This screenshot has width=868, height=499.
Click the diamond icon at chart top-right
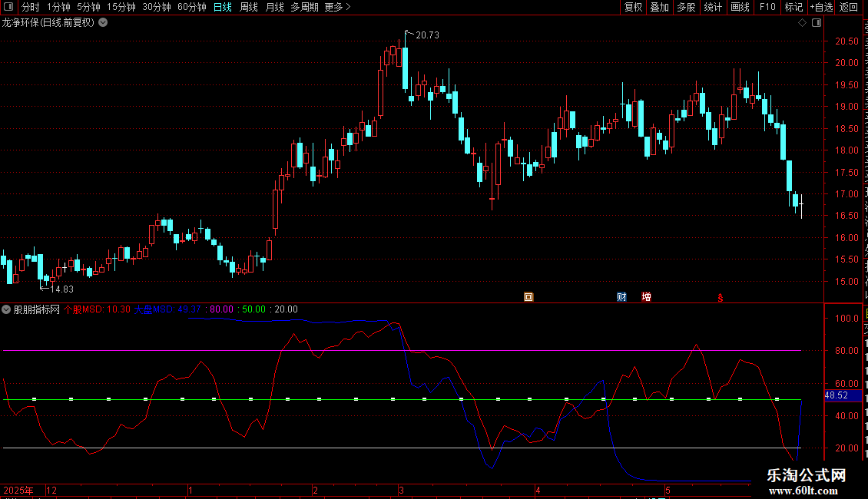802,23
